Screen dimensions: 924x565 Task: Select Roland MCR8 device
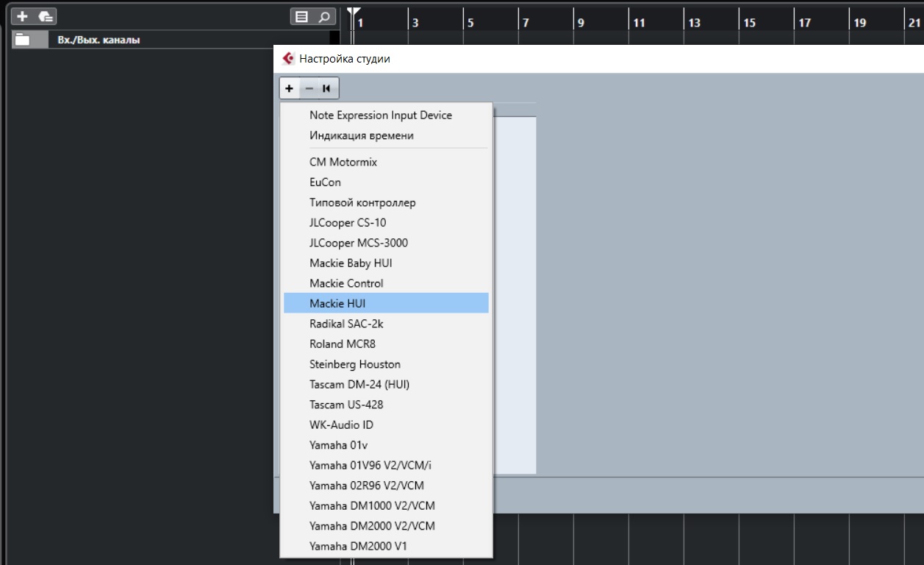tap(387, 344)
